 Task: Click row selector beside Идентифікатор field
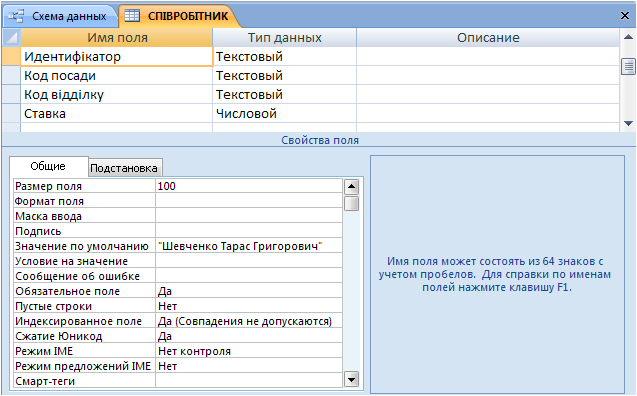tap(11, 56)
